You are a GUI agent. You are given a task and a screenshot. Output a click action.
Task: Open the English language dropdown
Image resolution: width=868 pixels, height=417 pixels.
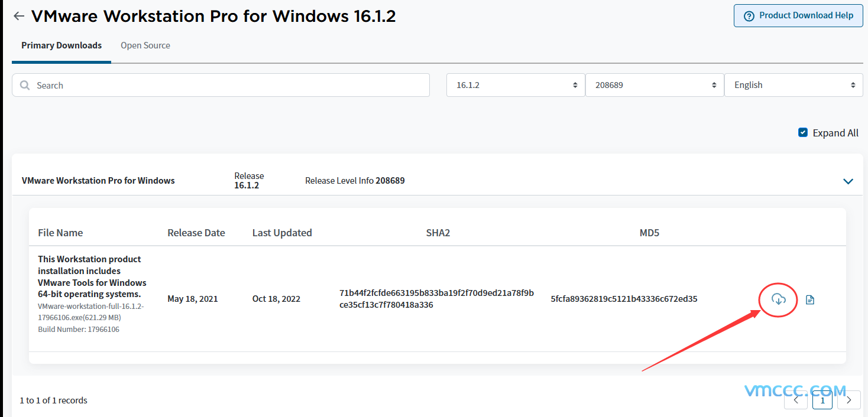793,85
